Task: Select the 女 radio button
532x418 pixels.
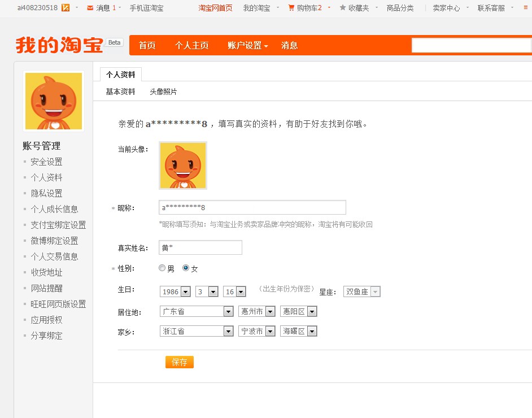Action: pyautogui.click(x=186, y=268)
